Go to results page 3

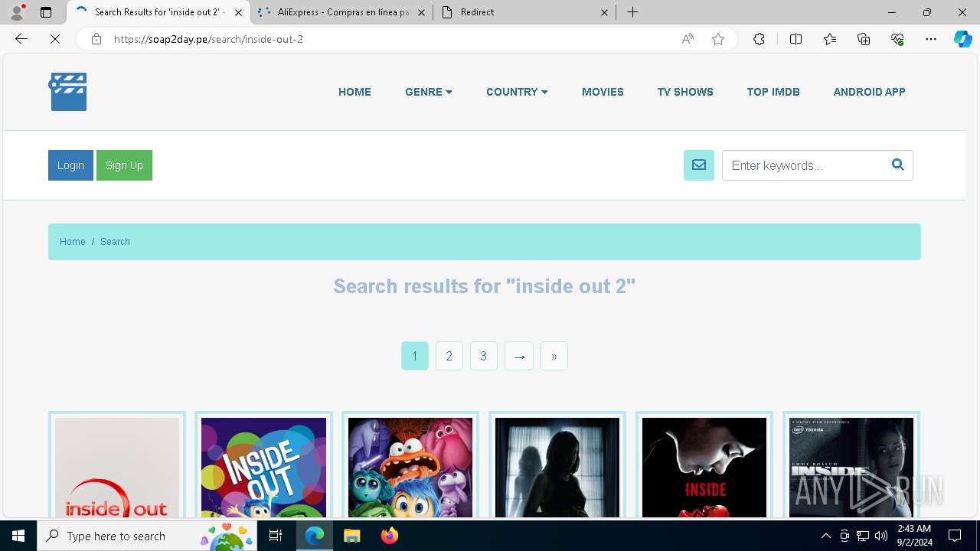click(483, 356)
